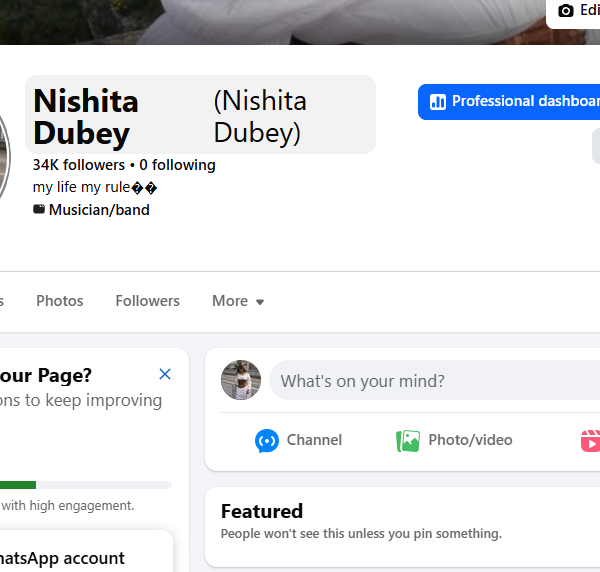Click the Professional dashboard chart icon

pos(438,102)
